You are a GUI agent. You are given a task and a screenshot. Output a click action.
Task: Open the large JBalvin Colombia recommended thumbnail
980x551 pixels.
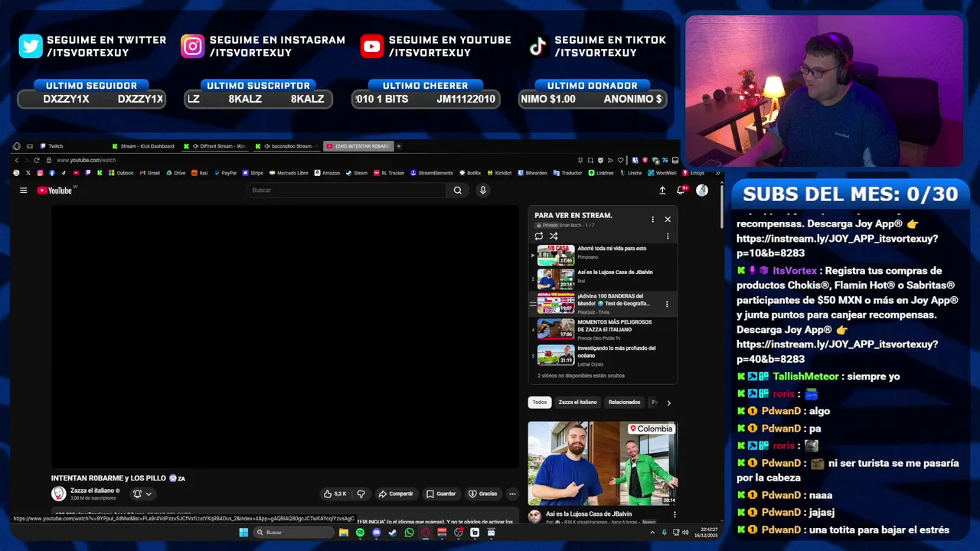click(x=602, y=463)
